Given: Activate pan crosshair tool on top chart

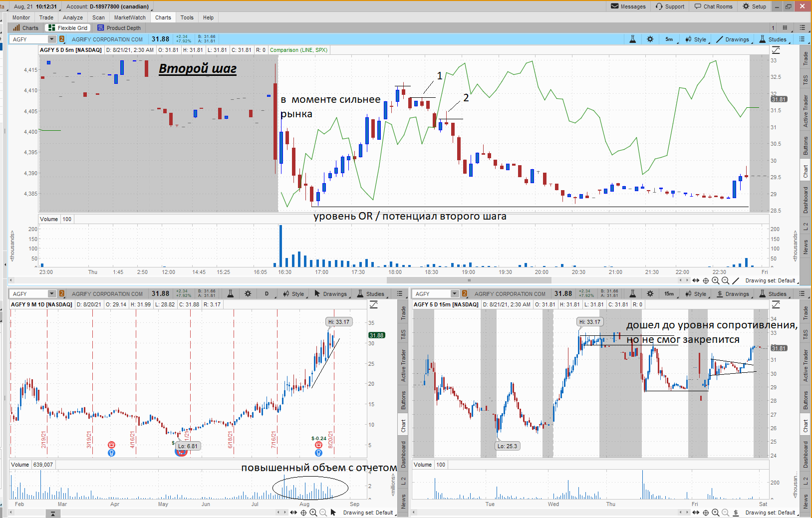Looking at the screenshot, I should (x=706, y=280).
